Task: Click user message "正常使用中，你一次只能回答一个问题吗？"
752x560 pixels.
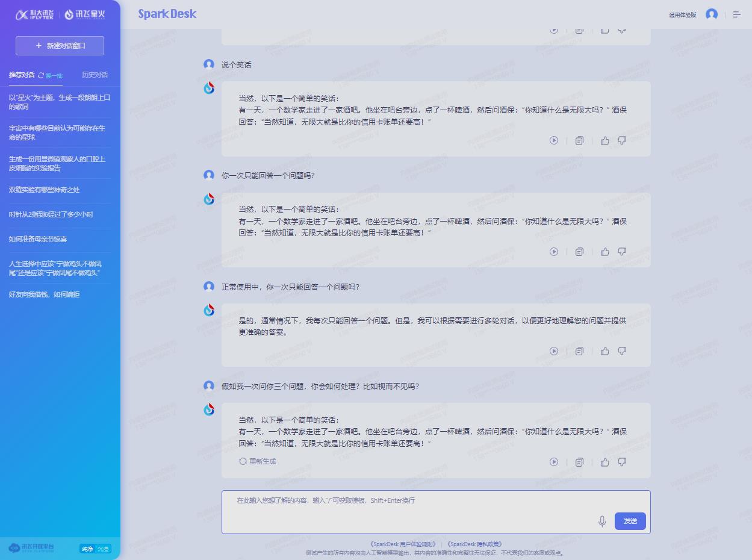Action: pyautogui.click(x=290, y=287)
